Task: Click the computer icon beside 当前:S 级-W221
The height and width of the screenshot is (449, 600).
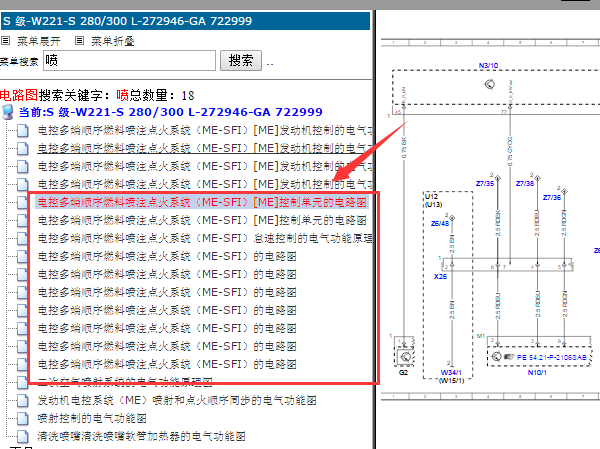Action: tap(7, 112)
